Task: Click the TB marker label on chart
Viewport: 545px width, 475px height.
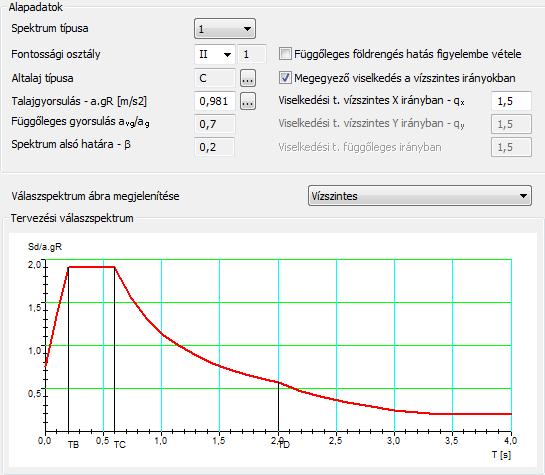Action: [73, 445]
